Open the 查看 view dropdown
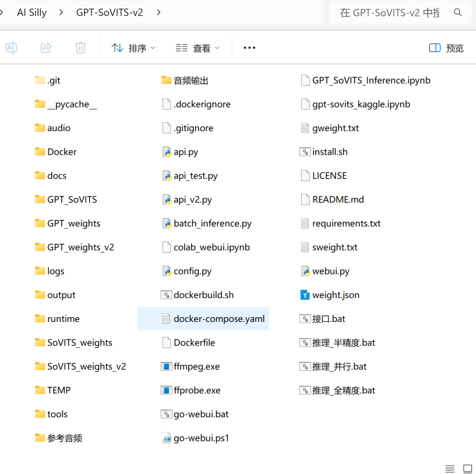This screenshot has height=474, width=476. (x=197, y=48)
